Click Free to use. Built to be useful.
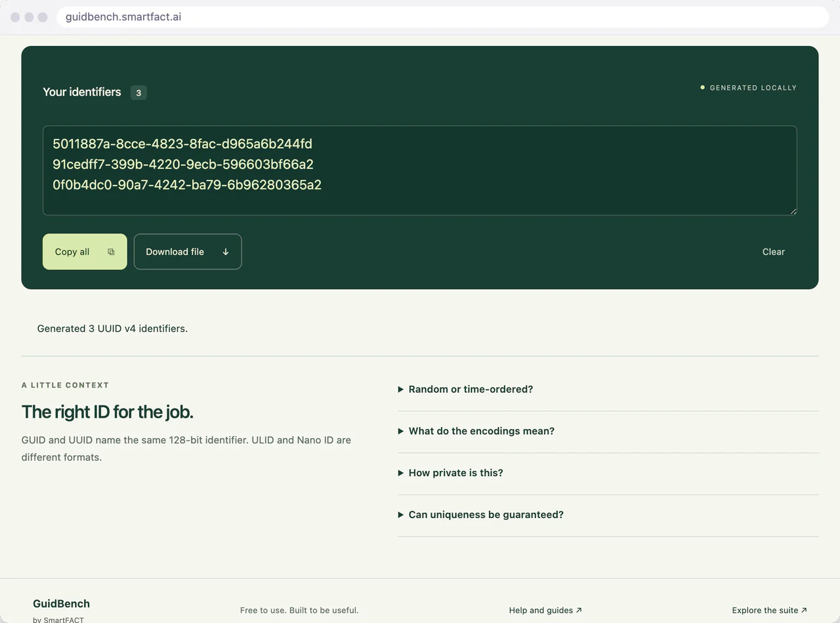Screen dimensions: 840x623 pyautogui.click(x=299, y=611)
